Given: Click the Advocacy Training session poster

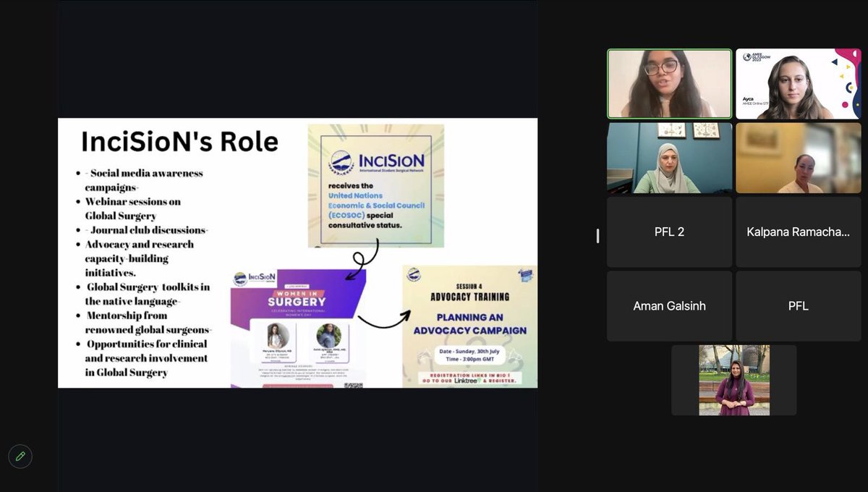Looking at the screenshot, I should click(x=469, y=326).
